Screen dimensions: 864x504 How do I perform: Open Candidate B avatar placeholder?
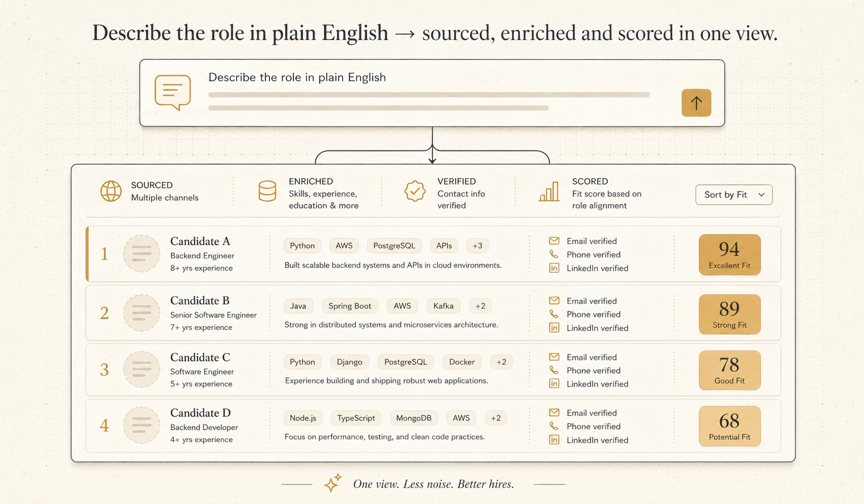pos(142,313)
